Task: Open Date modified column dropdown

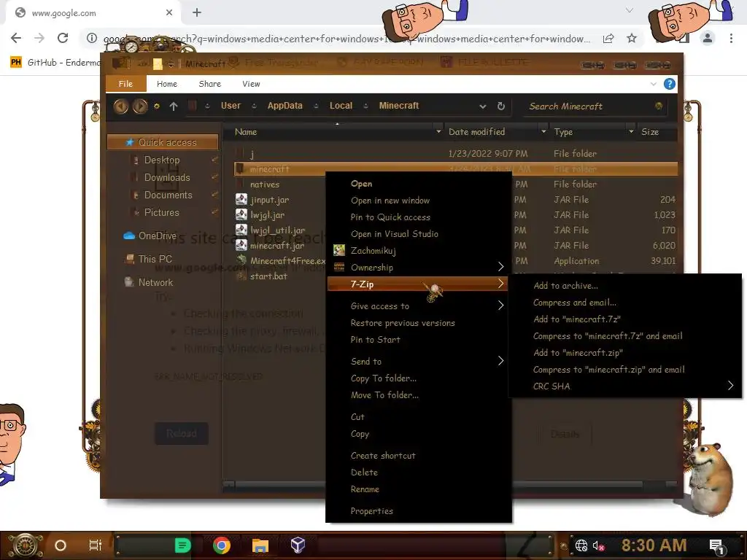Action: [x=543, y=131]
